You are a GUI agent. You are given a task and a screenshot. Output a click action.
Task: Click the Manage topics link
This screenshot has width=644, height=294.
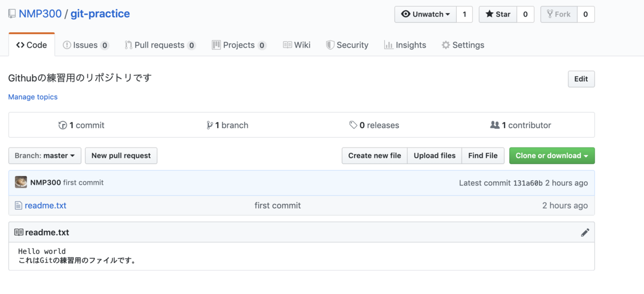point(33,97)
